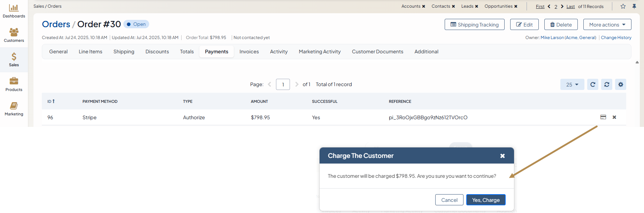Mark page as favorite with star
The width and height of the screenshot is (644, 213).
pos(623,6)
